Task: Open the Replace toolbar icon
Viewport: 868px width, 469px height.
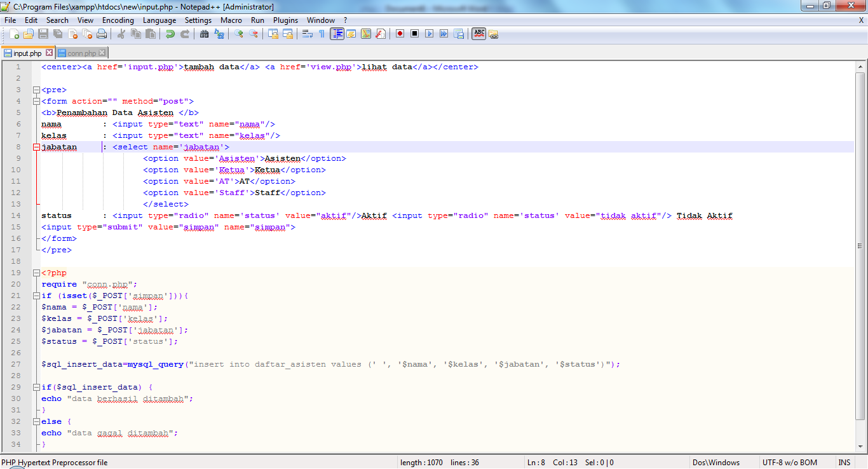Action: pyautogui.click(x=219, y=34)
